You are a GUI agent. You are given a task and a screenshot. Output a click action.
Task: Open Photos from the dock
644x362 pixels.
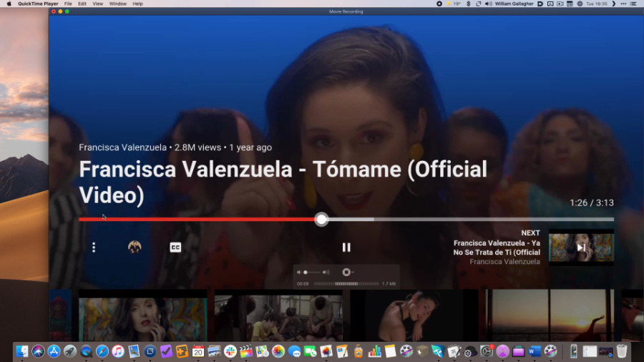278,351
